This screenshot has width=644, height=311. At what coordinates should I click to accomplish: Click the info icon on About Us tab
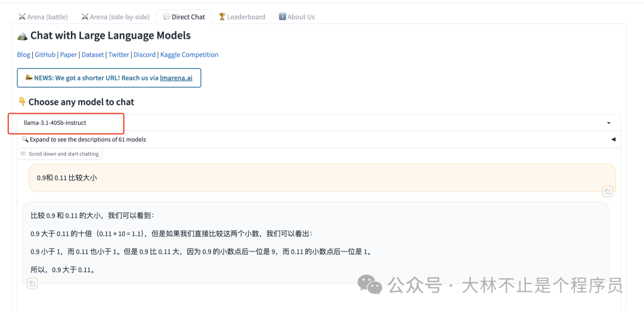click(282, 17)
